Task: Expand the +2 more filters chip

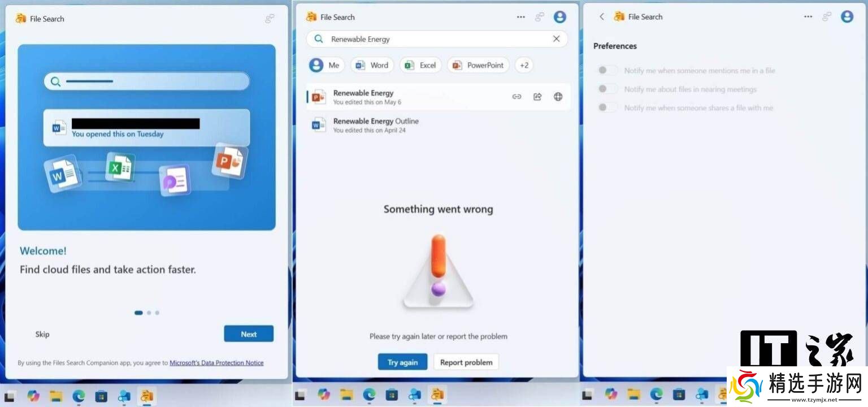Action: [524, 65]
